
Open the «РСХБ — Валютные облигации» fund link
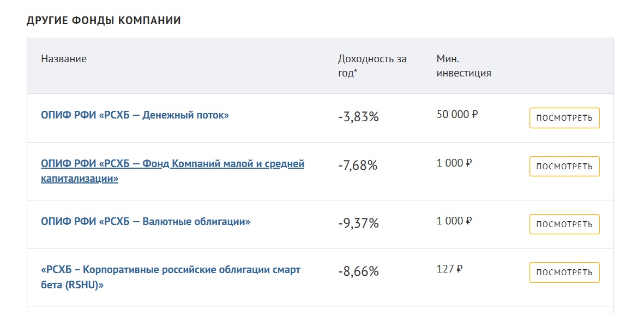tap(146, 222)
